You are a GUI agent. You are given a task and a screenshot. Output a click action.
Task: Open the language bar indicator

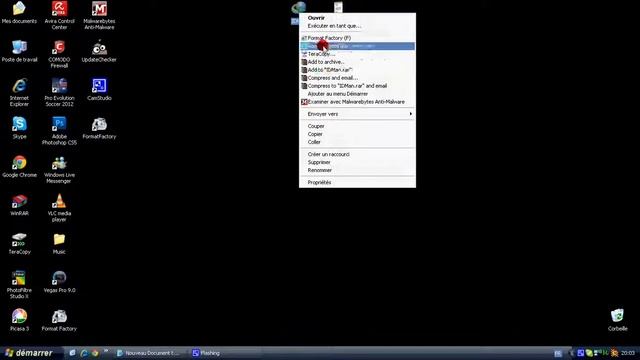(558, 353)
